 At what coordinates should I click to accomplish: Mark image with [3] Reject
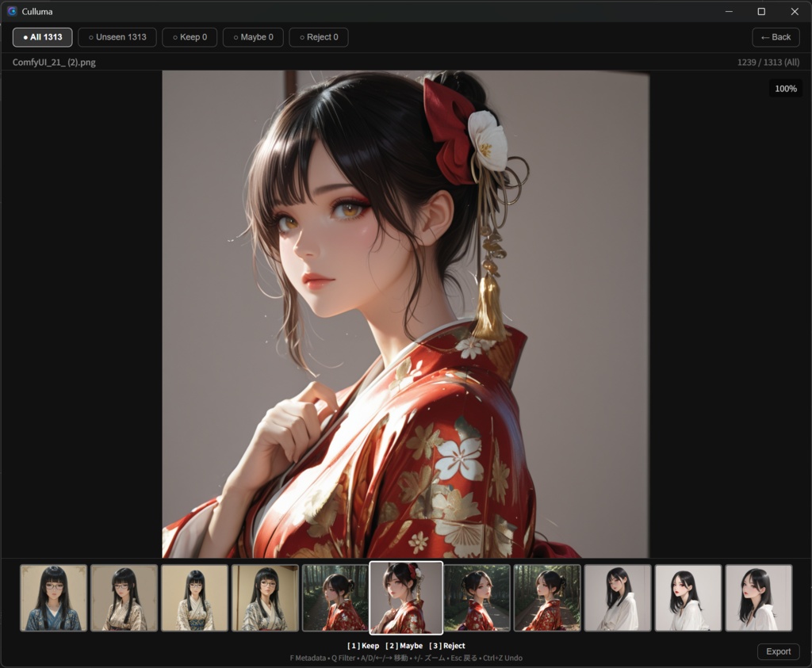pyautogui.click(x=447, y=646)
